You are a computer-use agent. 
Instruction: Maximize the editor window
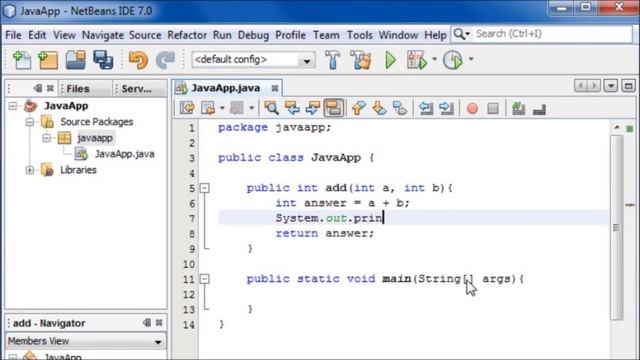click(x=628, y=86)
